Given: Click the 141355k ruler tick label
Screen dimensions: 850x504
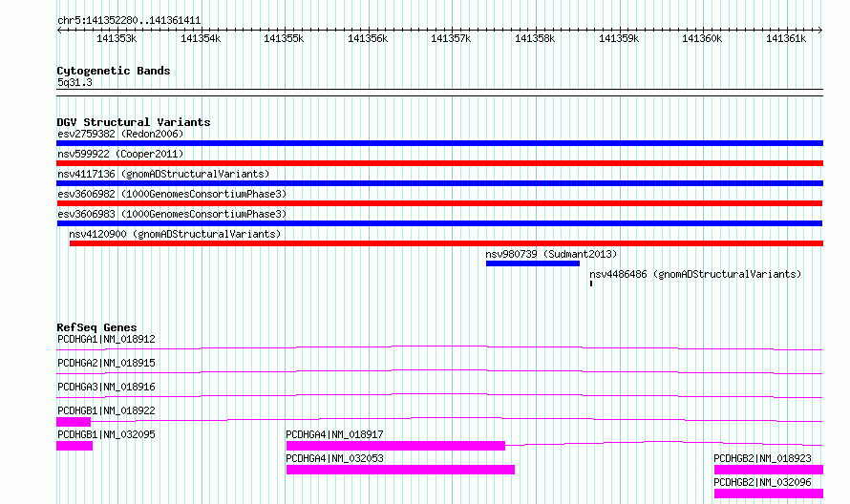Looking at the screenshot, I should tap(284, 39).
